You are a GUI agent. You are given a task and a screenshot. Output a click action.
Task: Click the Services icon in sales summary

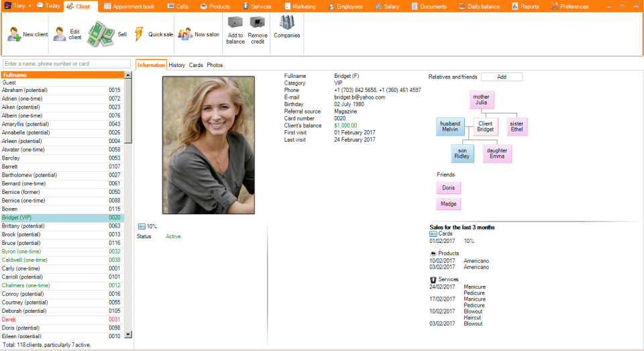pyautogui.click(x=433, y=279)
